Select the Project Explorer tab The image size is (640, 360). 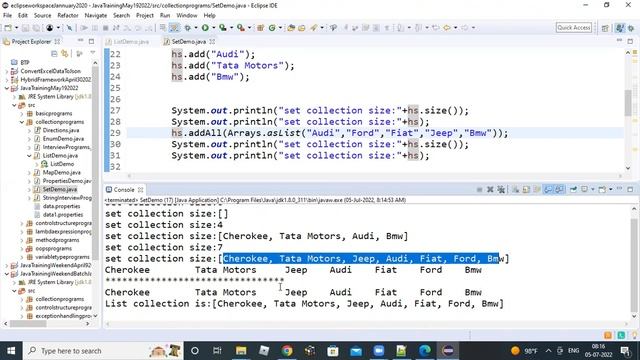31,42
